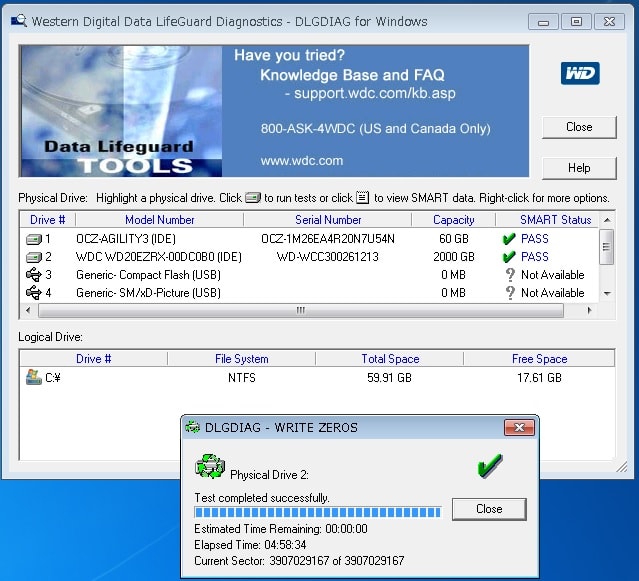Click the hard disk icon for drive 1
Image resolution: width=639 pixels, height=581 pixels.
[x=33, y=239]
